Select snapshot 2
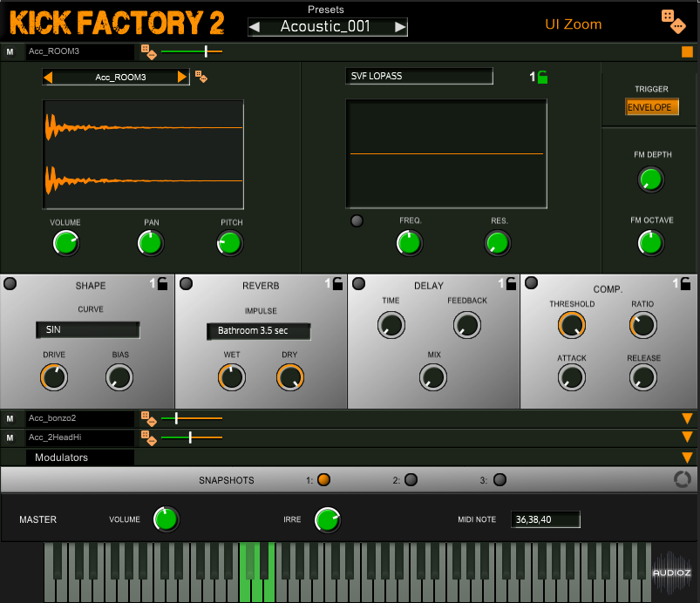Viewport: 700px width, 603px height. (x=411, y=479)
